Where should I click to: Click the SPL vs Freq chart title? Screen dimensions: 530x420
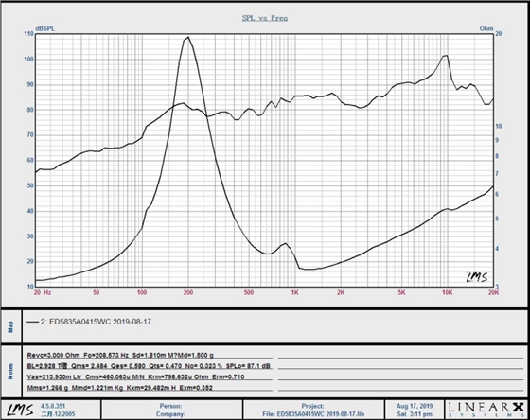coord(265,18)
